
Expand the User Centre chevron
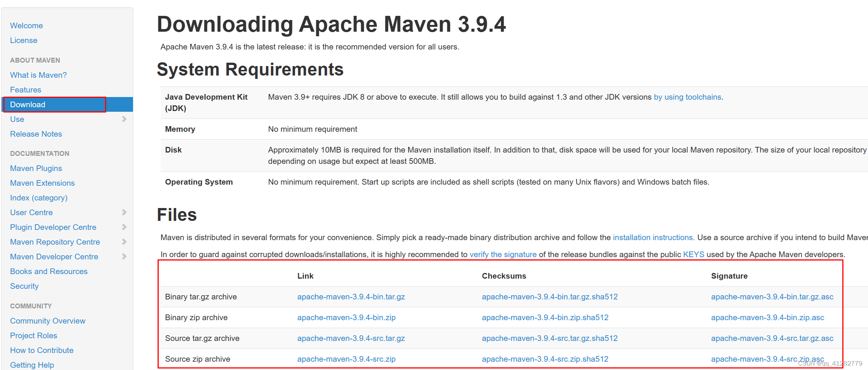click(x=124, y=212)
